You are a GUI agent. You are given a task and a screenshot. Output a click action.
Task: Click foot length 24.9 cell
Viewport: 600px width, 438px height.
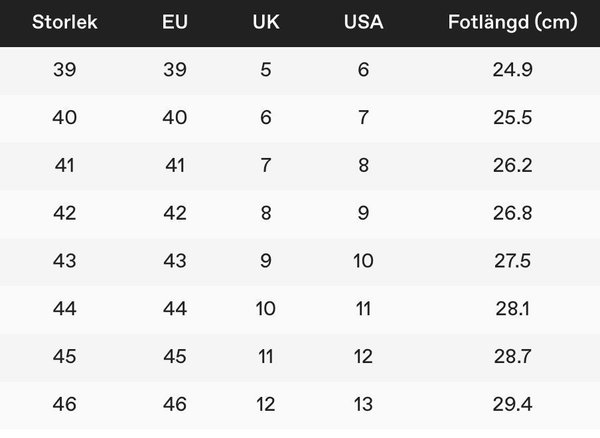[x=513, y=70]
